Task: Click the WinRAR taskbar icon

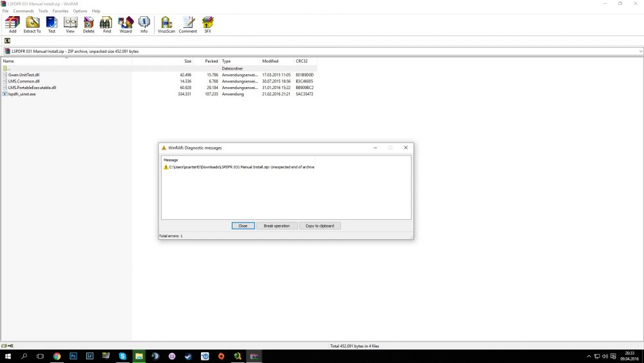Action: [x=254, y=357]
